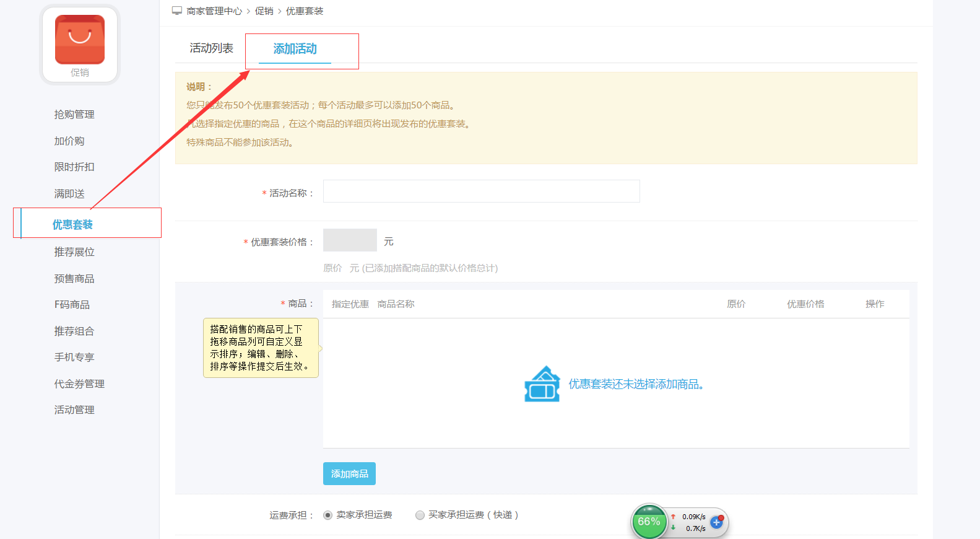Click the 优惠套装还未选择添加商品 message
This screenshot has height=539, width=980.
point(636,384)
